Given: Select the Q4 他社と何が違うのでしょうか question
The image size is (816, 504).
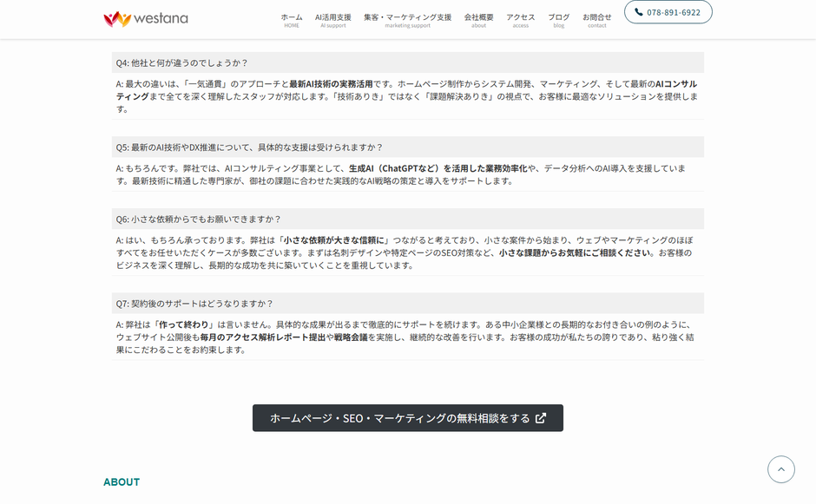Looking at the screenshot, I should [x=408, y=62].
